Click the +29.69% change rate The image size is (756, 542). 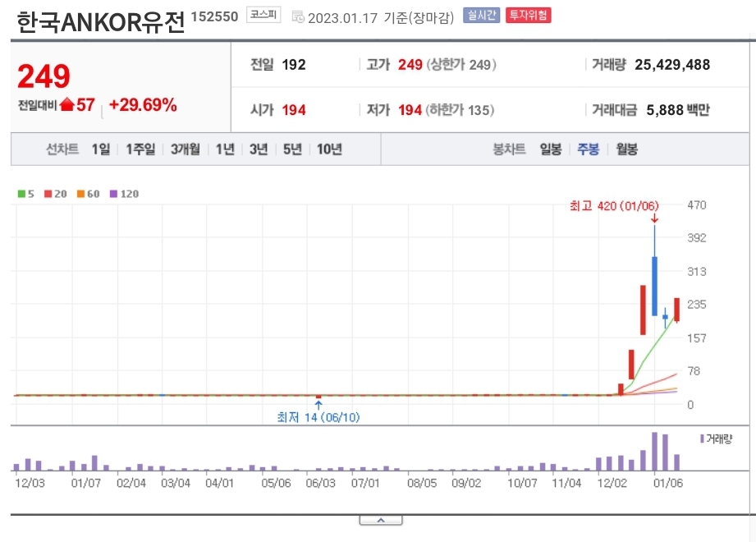(x=143, y=104)
